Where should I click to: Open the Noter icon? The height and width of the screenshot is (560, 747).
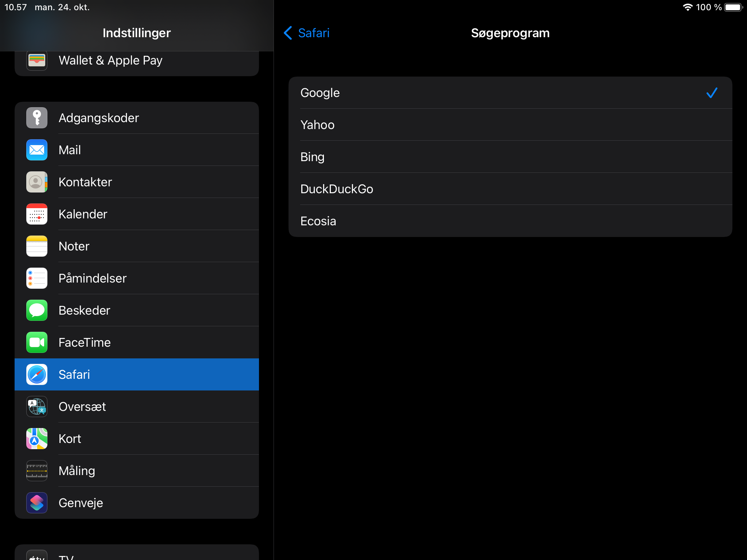coord(37,246)
